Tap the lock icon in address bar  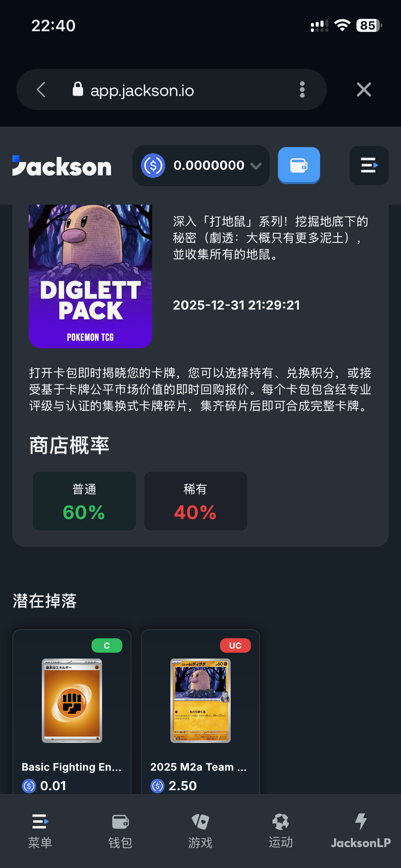tap(78, 89)
